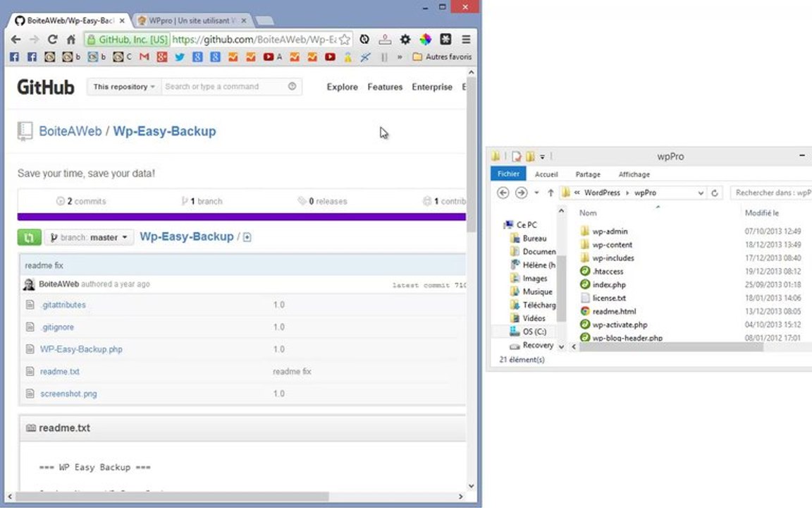This screenshot has height=508, width=812.
Task: Open the Twitter bookmark icon
Action: coord(180,56)
